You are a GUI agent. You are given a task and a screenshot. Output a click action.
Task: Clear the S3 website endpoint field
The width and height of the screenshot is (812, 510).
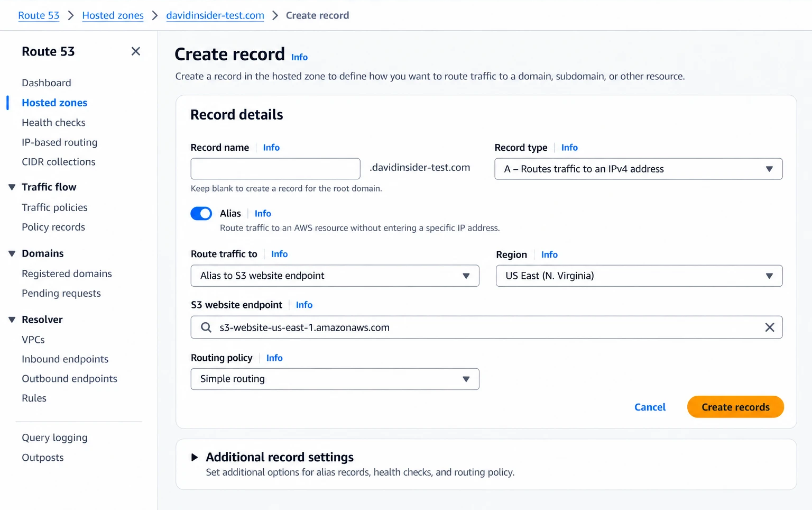[770, 327]
